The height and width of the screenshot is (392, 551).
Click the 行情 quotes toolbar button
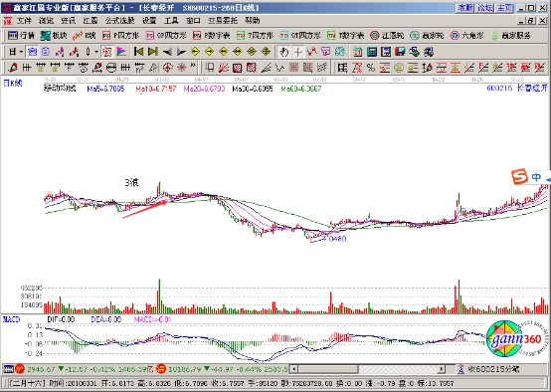coord(22,36)
